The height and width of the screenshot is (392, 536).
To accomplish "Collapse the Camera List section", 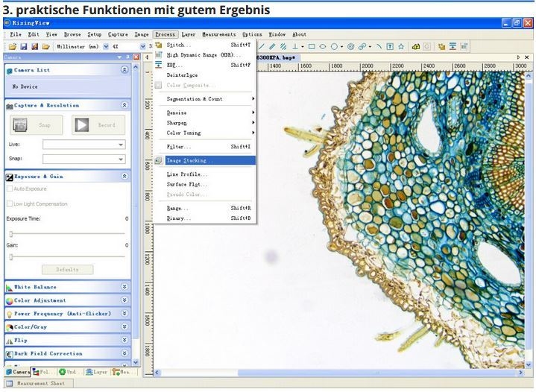I will [x=124, y=70].
